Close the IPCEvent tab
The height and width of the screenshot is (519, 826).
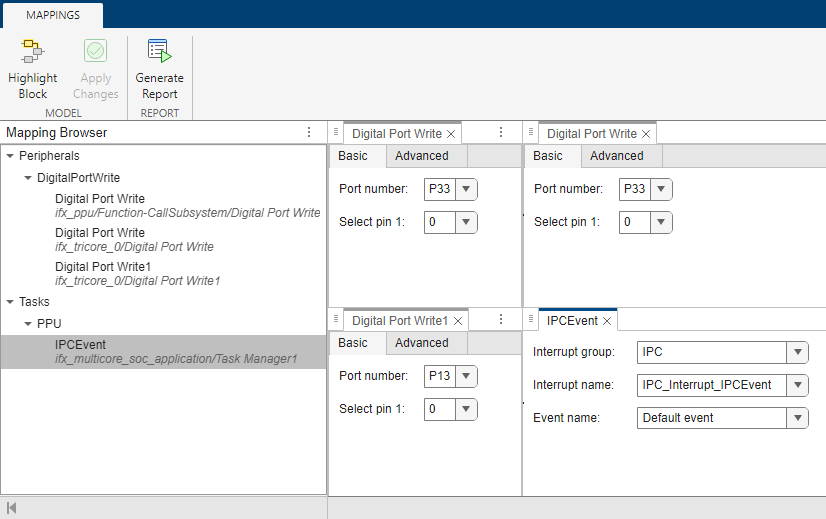(607, 321)
